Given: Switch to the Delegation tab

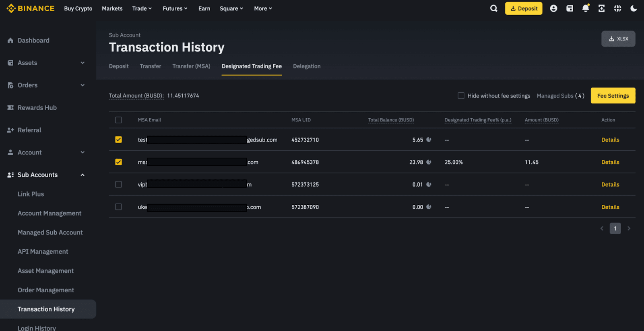Looking at the screenshot, I should click(x=307, y=66).
